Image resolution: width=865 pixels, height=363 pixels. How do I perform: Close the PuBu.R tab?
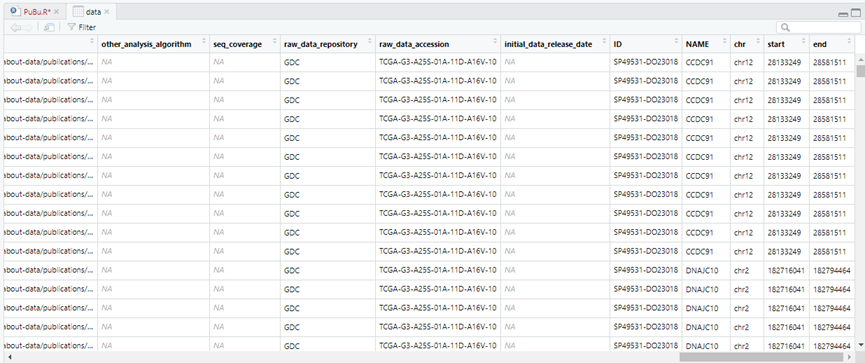coord(56,11)
